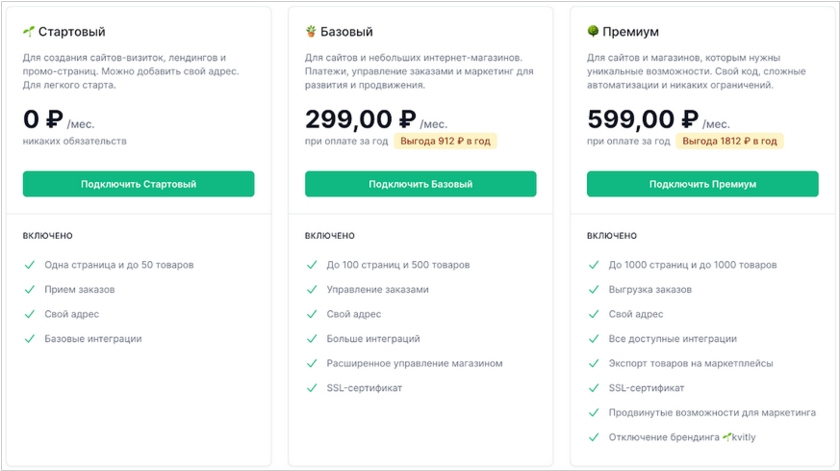Screen dimensions: 840x471
Task: Click the checkmark by Экспорт товаров на маркетплейсы
Action: tap(594, 363)
